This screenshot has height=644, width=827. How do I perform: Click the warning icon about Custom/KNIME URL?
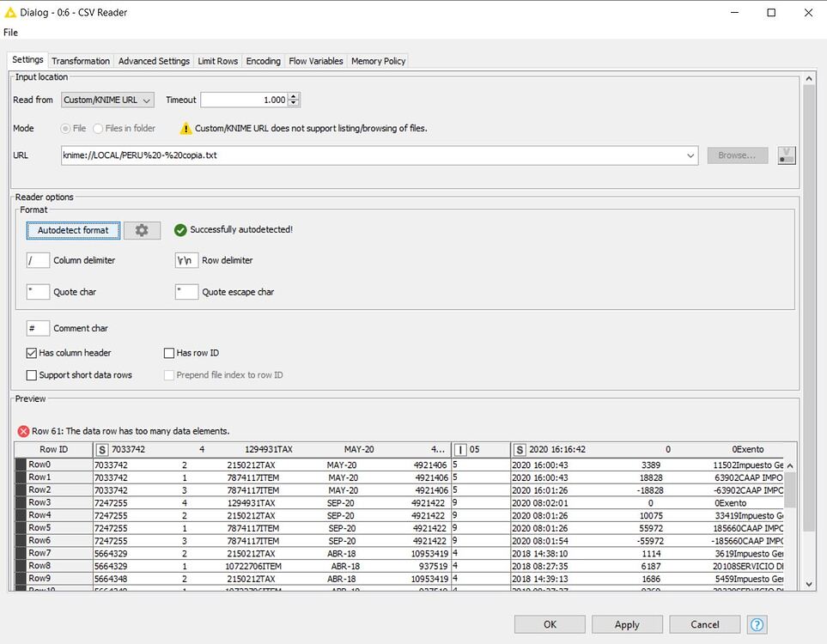pos(185,129)
